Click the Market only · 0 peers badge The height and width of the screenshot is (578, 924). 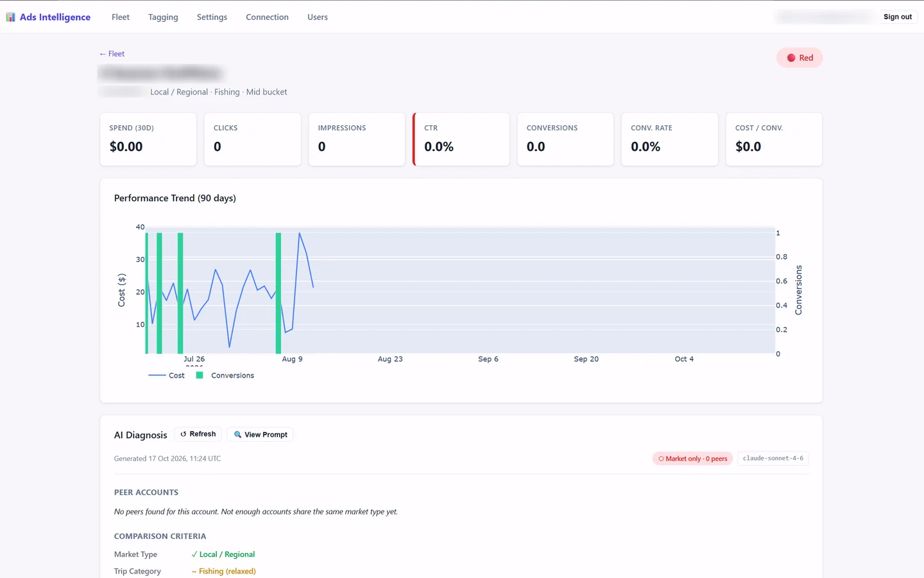(692, 459)
